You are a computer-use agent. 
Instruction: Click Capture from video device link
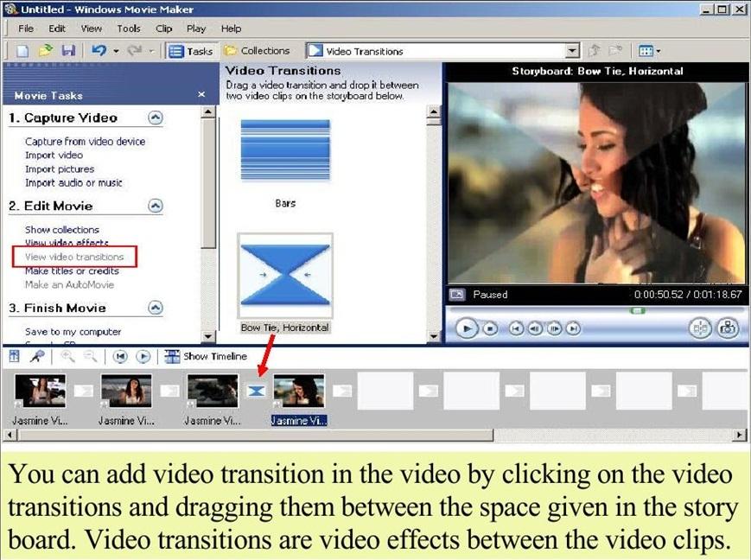pyautogui.click(x=85, y=142)
